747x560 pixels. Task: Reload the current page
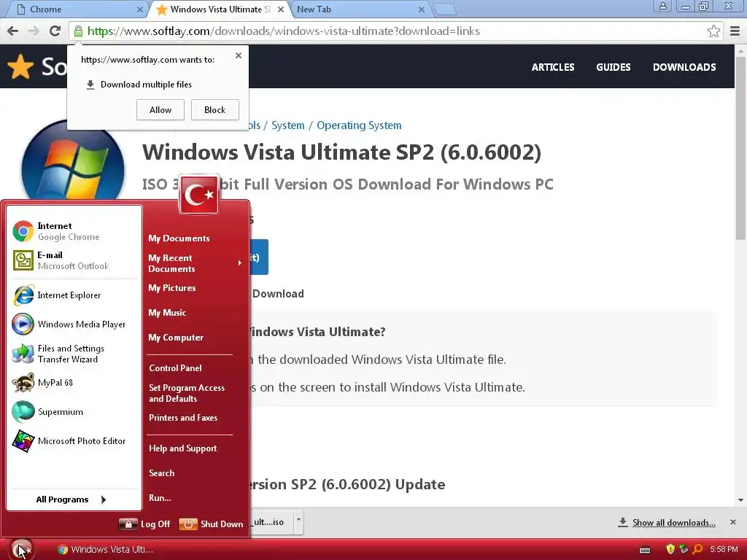pyautogui.click(x=55, y=31)
